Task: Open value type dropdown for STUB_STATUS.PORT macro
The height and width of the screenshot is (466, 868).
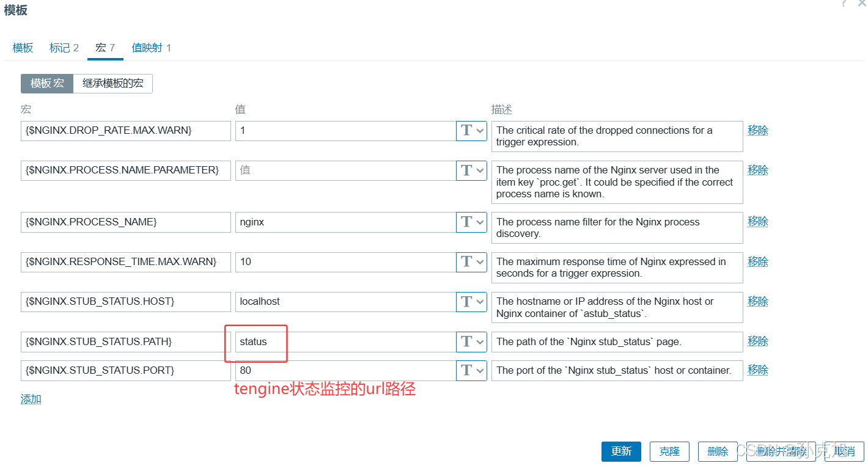Action: click(x=471, y=370)
